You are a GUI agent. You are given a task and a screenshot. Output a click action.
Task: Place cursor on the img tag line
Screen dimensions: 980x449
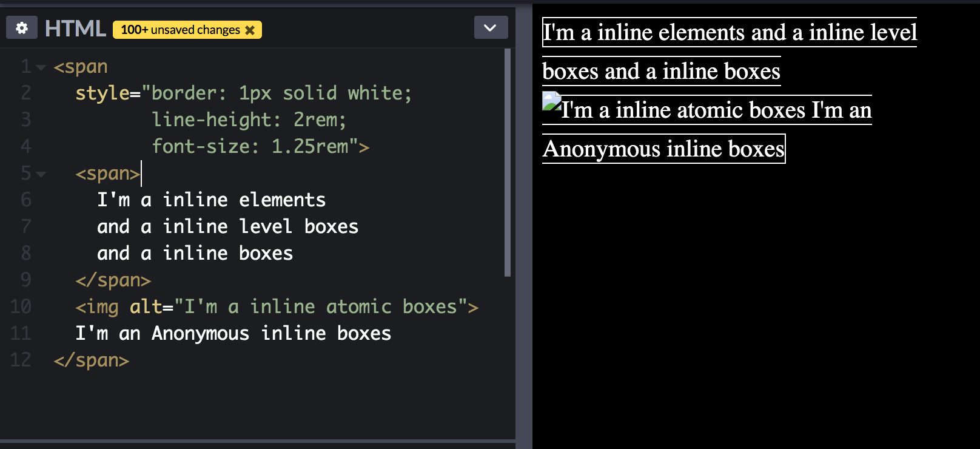click(x=277, y=307)
